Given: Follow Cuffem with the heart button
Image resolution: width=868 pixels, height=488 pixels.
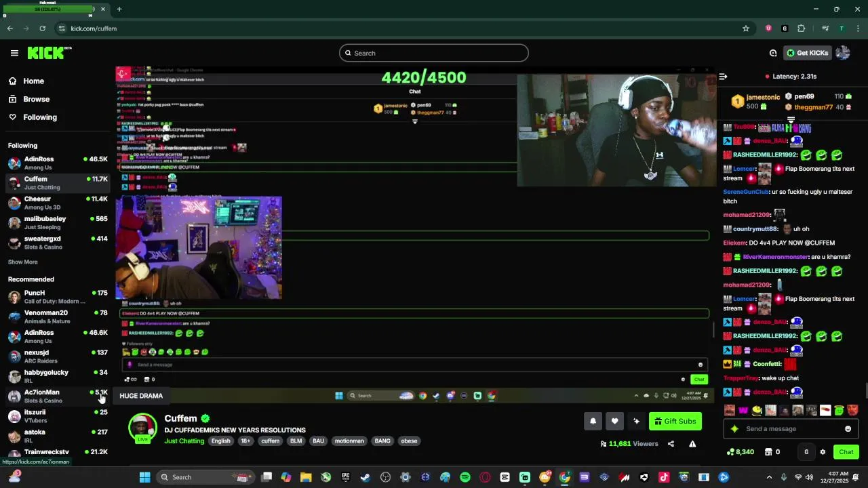Looking at the screenshot, I should point(614,421).
